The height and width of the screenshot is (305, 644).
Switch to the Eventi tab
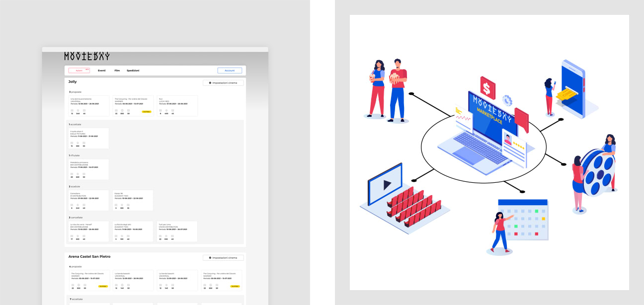click(x=102, y=71)
